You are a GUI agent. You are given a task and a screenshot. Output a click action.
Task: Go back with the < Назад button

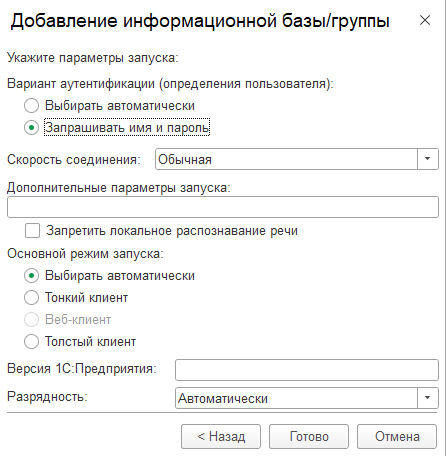point(221,436)
